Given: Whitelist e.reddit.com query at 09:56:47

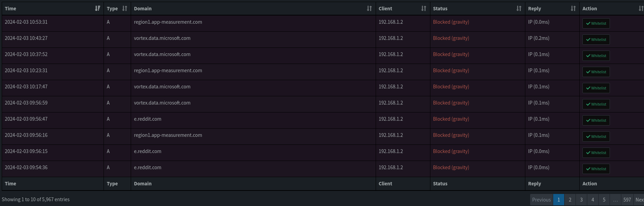Looking at the screenshot, I should (596, 120).
